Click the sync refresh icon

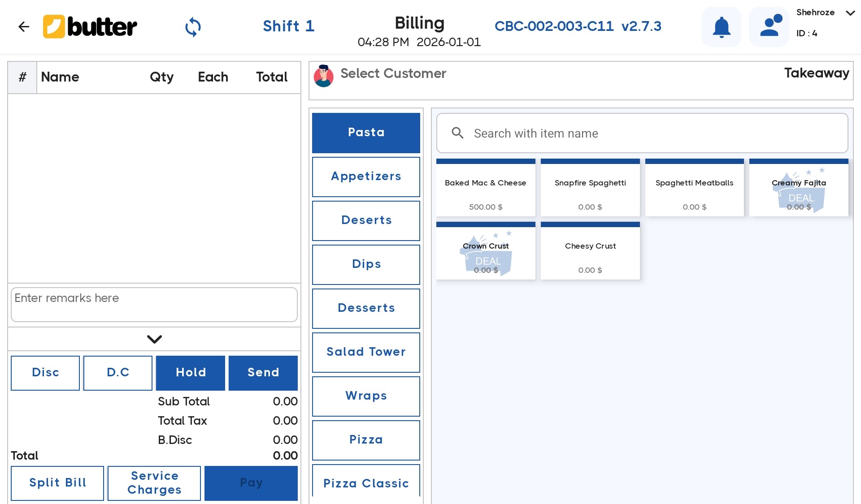click(193, 27)
